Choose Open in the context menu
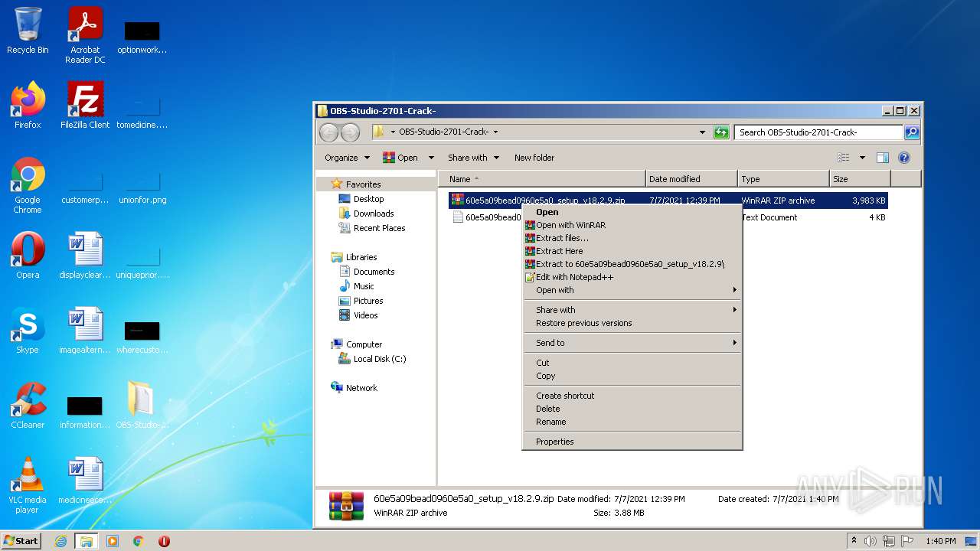This screenshot has height=551, width=980. tap(632, 212)
